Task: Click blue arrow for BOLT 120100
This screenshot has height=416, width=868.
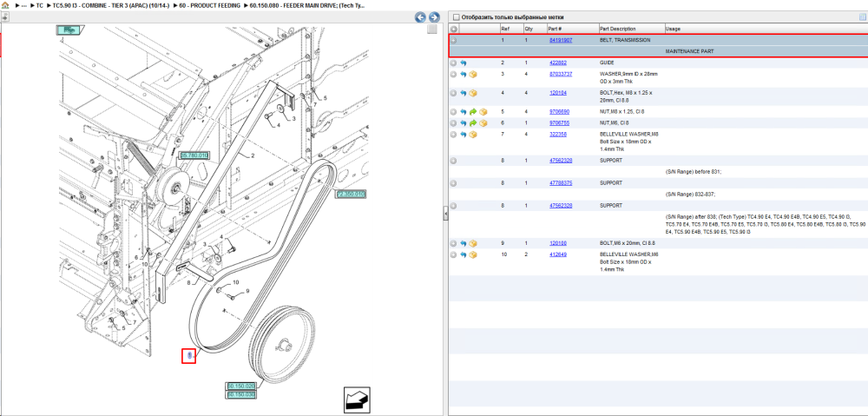Action: [x=464, y=244]
